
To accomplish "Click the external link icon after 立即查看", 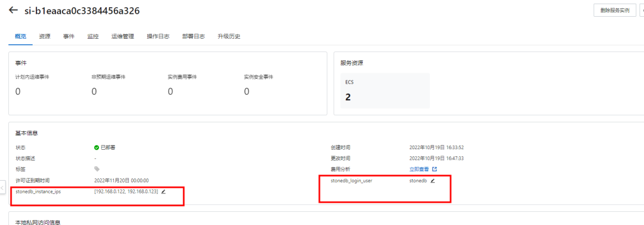I will click(435, 169).
